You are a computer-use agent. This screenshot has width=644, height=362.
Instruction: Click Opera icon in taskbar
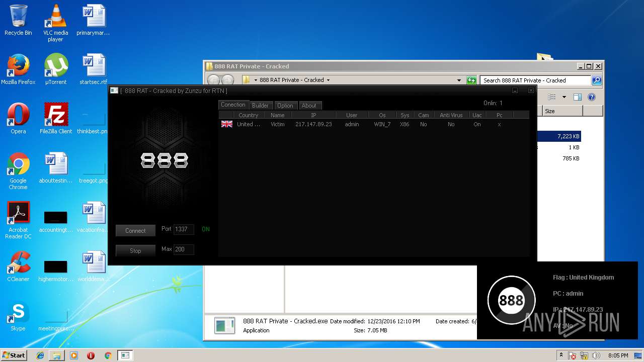coord(91,355)
